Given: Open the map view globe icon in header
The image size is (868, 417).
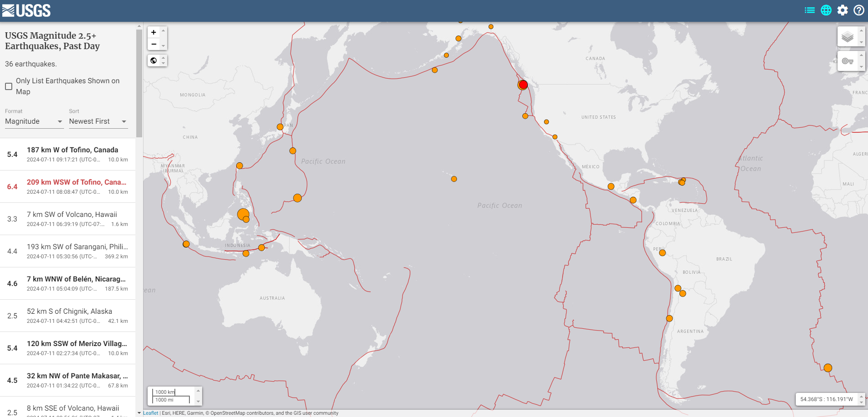Looking at the screenshot, I should 826,10.
